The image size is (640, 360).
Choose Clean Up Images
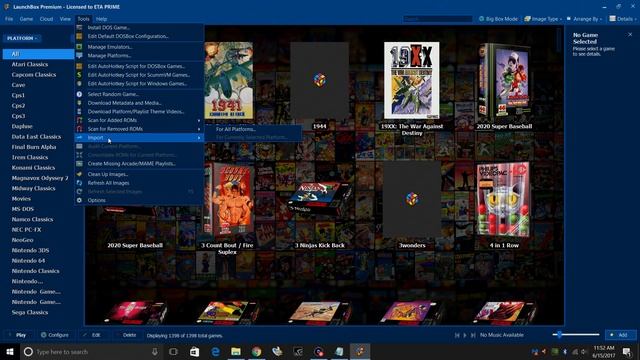pos(139,174)
